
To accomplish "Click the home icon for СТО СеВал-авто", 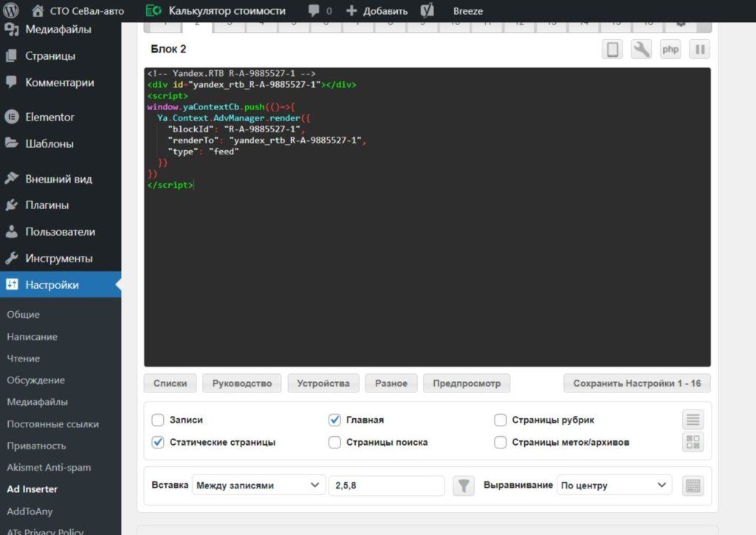I will coord(38,10).
